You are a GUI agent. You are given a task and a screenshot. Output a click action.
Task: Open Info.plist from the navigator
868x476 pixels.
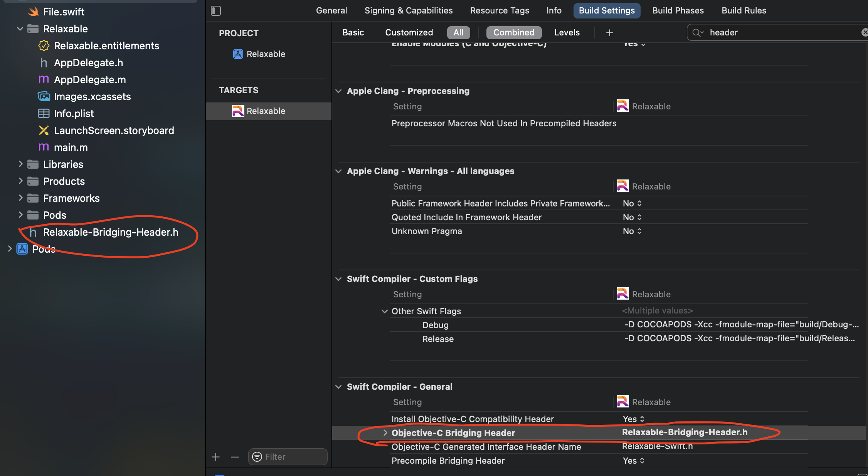(x=74, y=114)
